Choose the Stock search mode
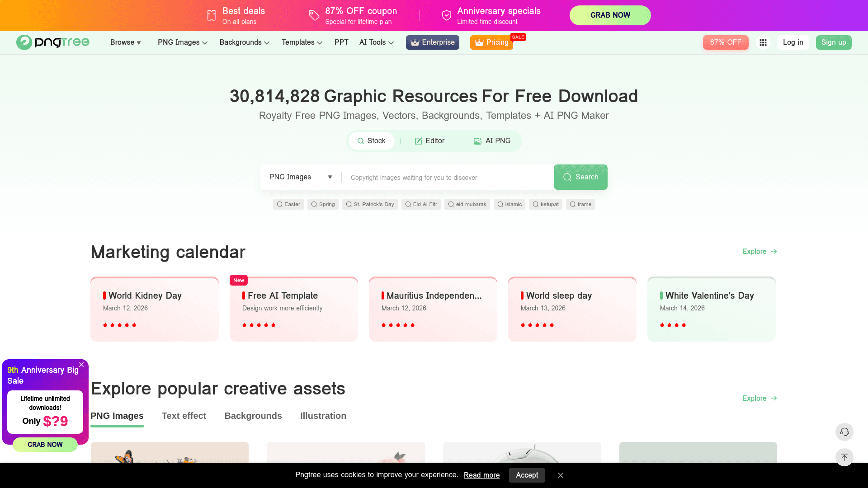This screenshot has width=868, height=488. (371, 141)
